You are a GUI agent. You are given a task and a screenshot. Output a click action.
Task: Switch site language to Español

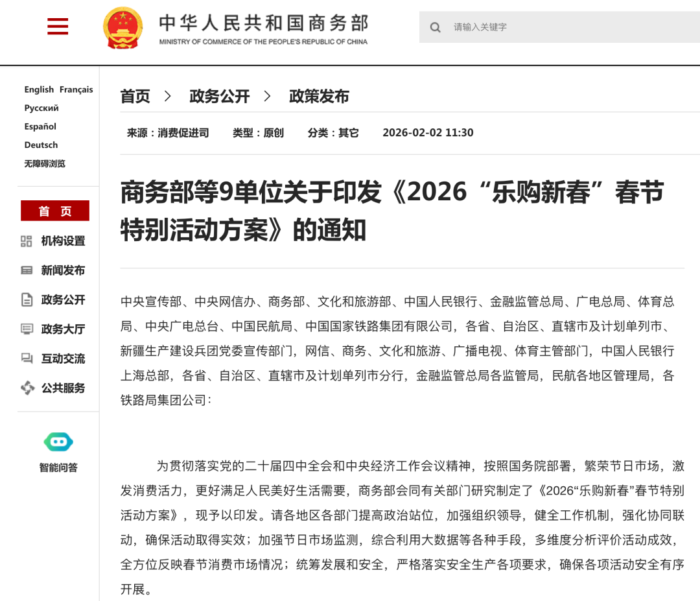[40, 126]
